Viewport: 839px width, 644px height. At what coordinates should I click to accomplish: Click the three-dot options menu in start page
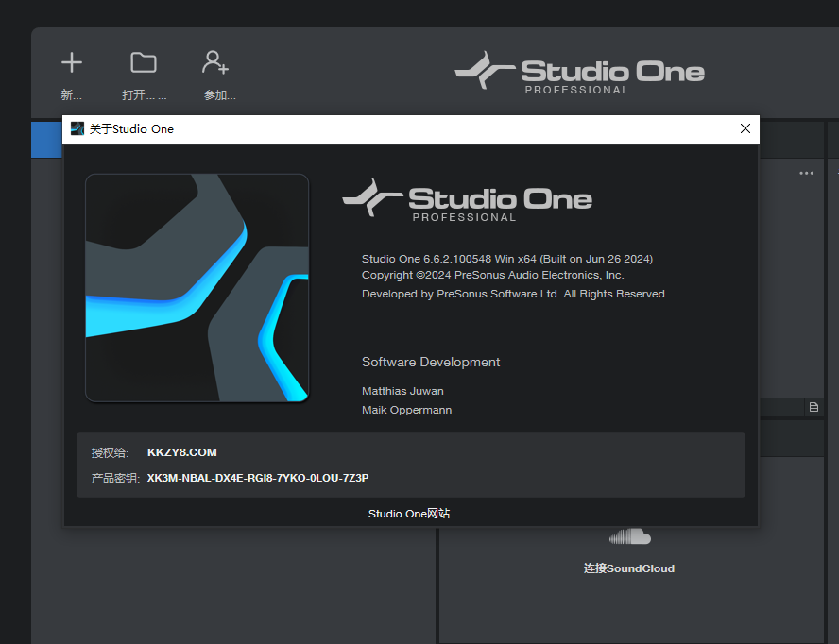pos(806,174)
